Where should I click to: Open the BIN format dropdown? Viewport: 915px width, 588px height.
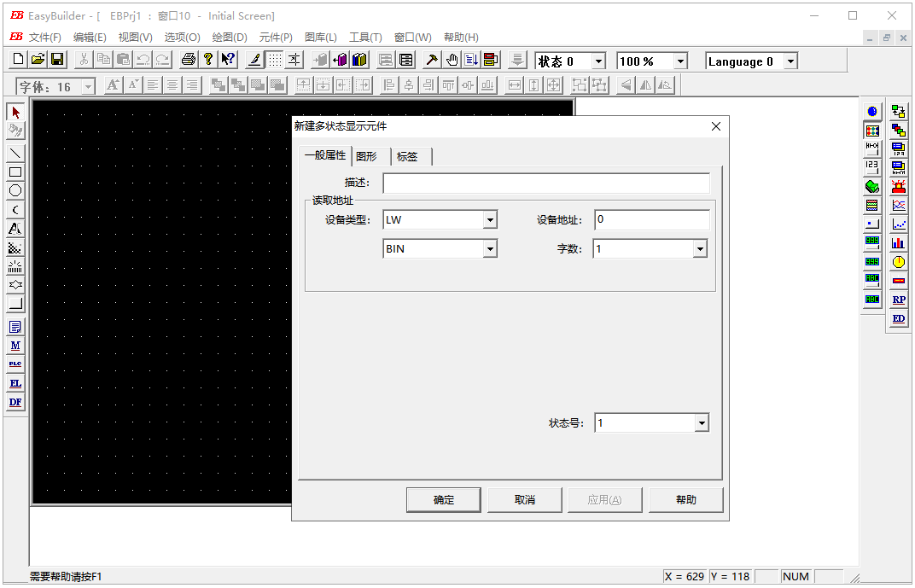pyautogui.click(x=490, y=249)
